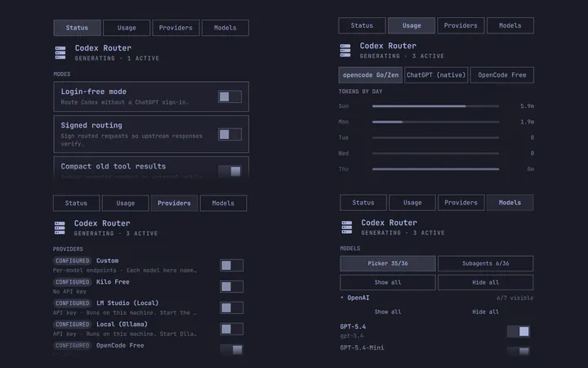
Task: Enable the Kilo Free provider switch
Action: coord(231,286)
